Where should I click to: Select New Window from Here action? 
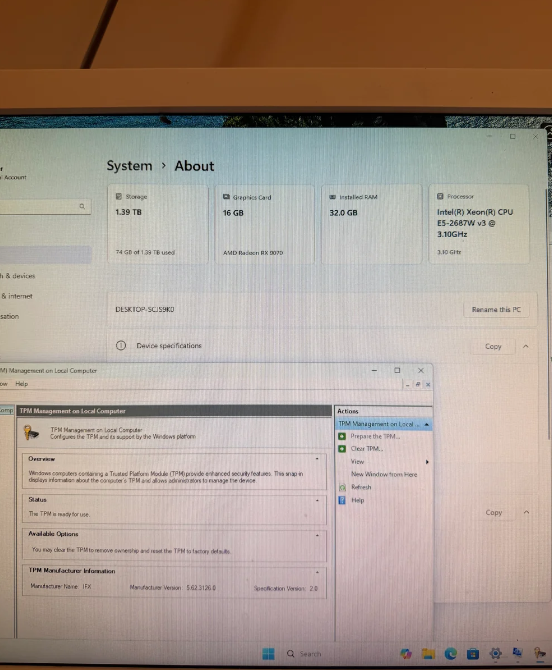tap(384, 474)
